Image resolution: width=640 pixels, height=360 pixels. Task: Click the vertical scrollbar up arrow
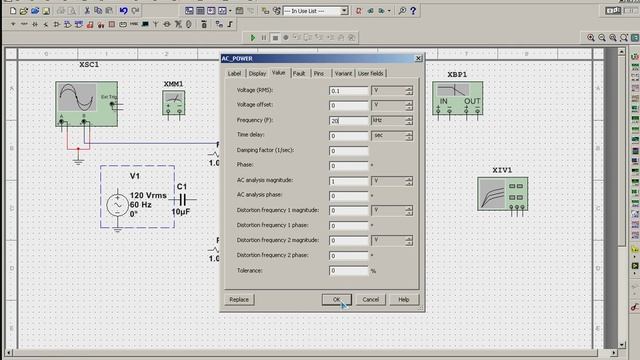(621, 52)
